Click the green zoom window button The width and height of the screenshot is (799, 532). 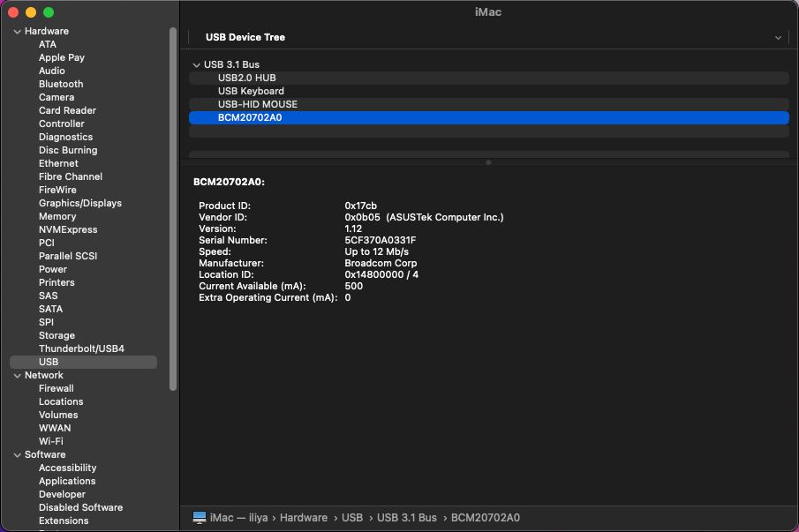click(x=49, y=12)
